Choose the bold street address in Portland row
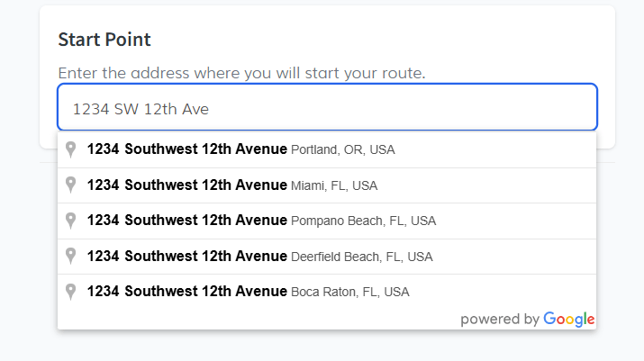Image resolution: width=644 pixels, height=361 pixels. coord(186,149)
